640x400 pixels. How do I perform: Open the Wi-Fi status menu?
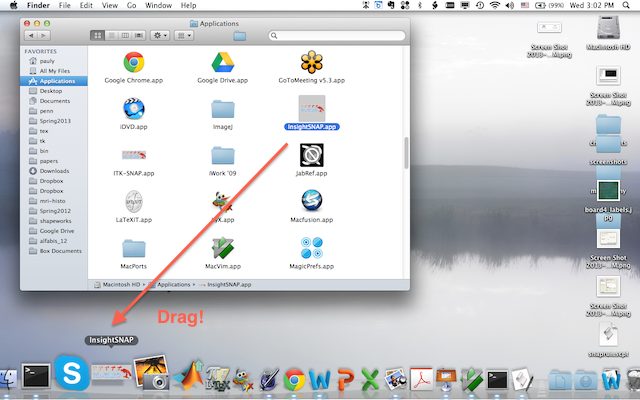[495, 5]
